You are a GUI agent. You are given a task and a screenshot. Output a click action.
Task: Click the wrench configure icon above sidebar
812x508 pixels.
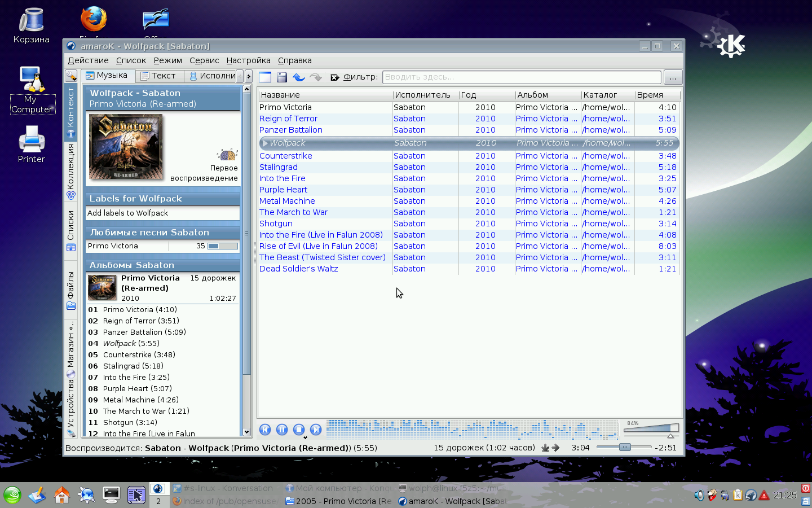tap(71, 76)
